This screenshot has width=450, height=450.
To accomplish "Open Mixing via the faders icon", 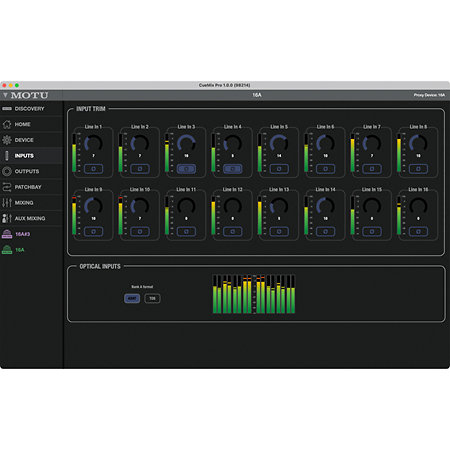I will point(7,203).
